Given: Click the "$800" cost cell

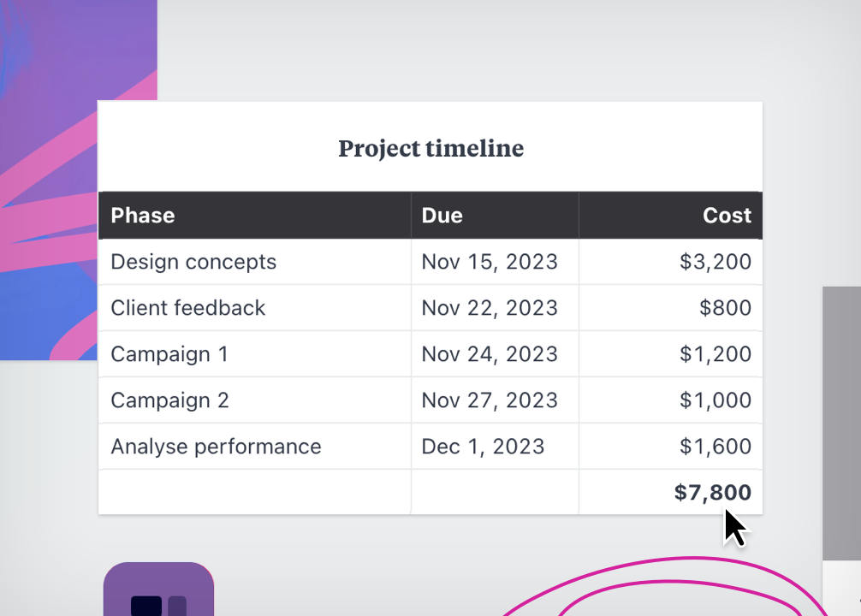Looking at the screenshot, I should point(725,308).
